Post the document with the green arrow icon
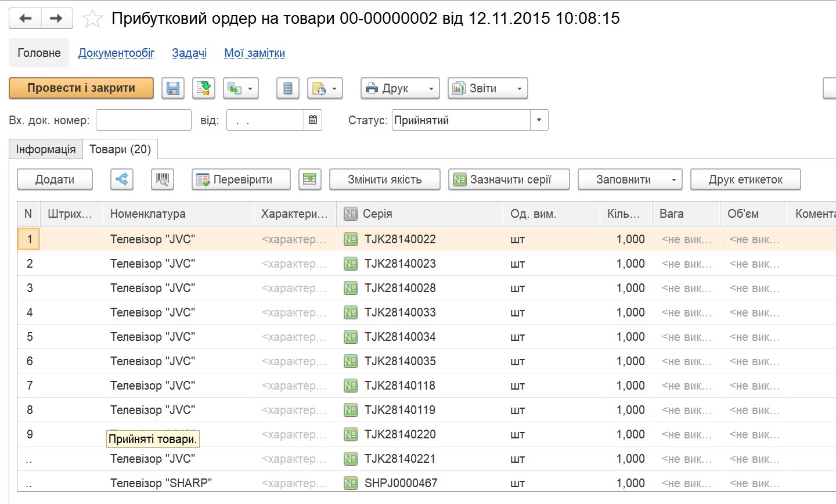836x504 pixels. [x=204, y=88]
